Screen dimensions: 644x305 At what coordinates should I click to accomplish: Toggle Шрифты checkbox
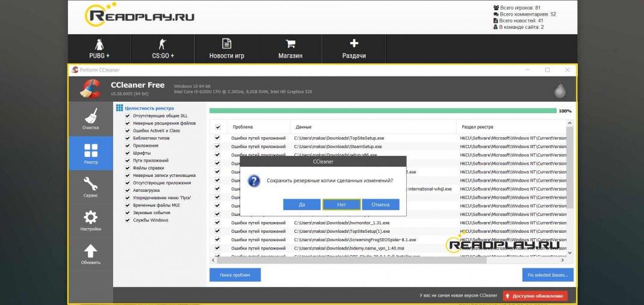click(128, 153)
